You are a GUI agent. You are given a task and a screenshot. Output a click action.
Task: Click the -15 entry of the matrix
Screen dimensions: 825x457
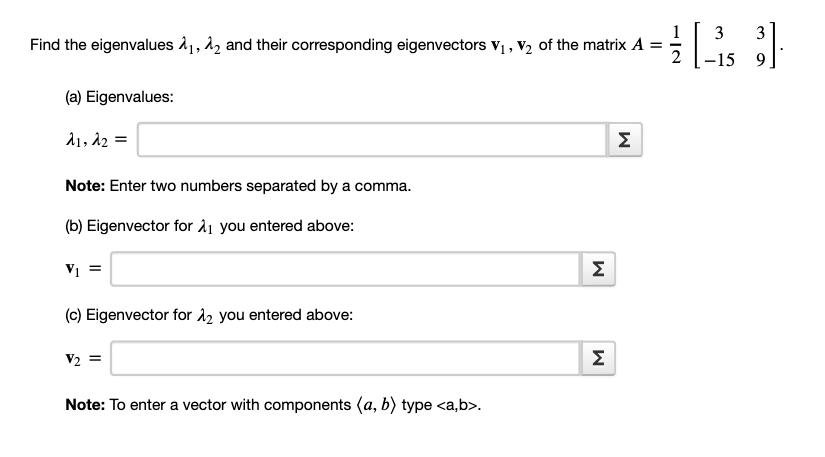[x=719, y=59]
